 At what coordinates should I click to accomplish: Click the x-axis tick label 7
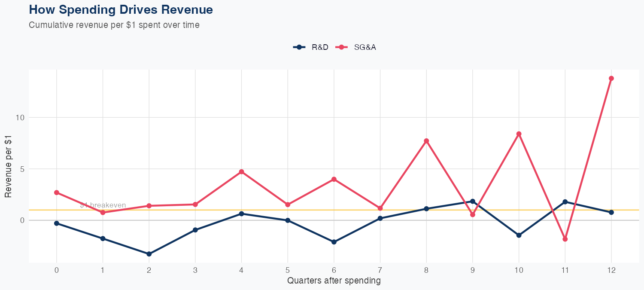pyautogui.click(x=380, y=270)
